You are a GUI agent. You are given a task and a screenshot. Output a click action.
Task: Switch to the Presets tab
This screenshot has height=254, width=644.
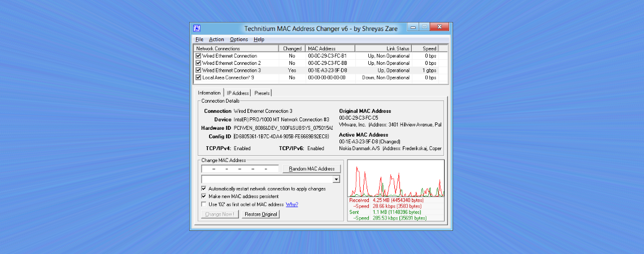tap(262, 93)
